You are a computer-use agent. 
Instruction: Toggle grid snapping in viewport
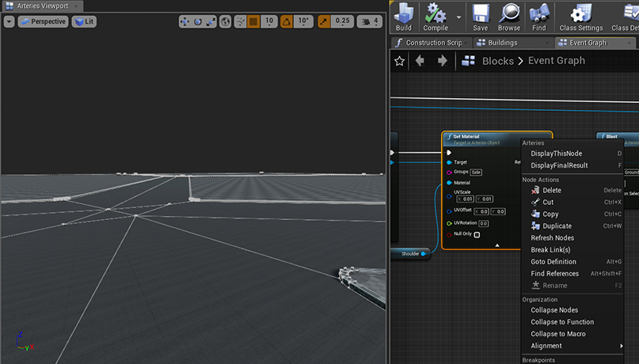(253, 21)
